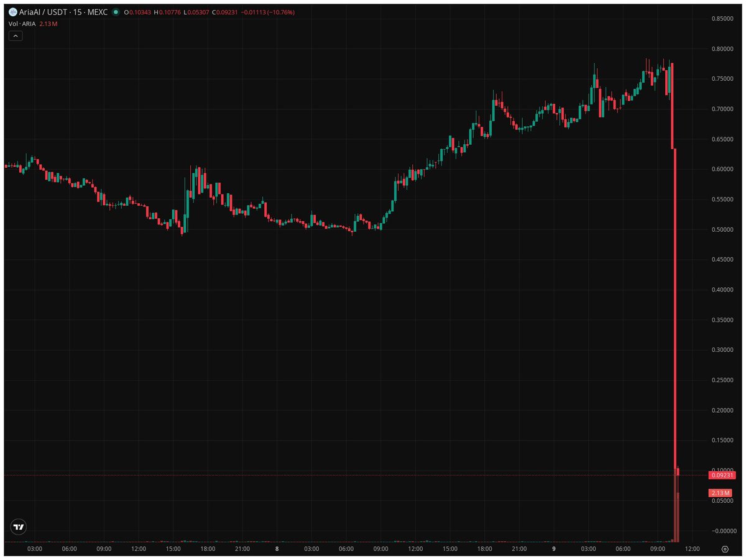Click the 0.25000 price axis label

[x=722, y=380]
